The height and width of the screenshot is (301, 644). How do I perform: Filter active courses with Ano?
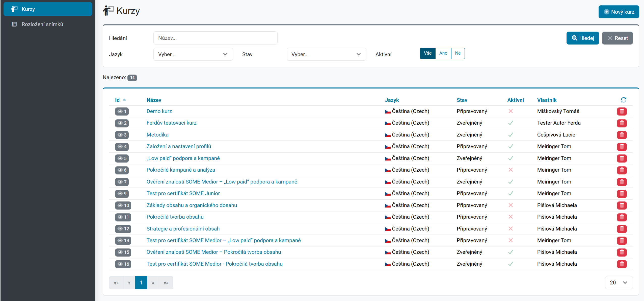coord(443,53)
